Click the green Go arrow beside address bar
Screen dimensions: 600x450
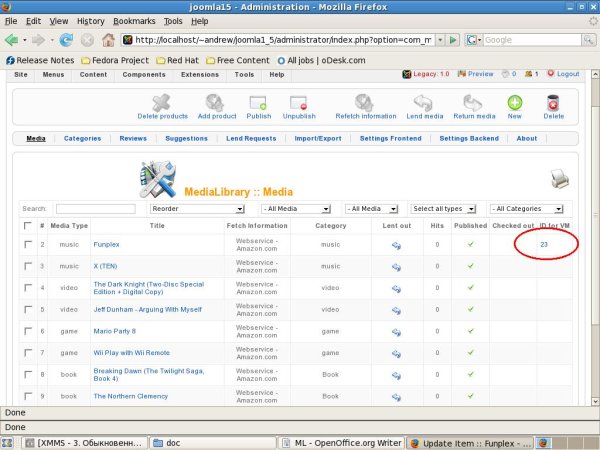click(x=453, y=40)
